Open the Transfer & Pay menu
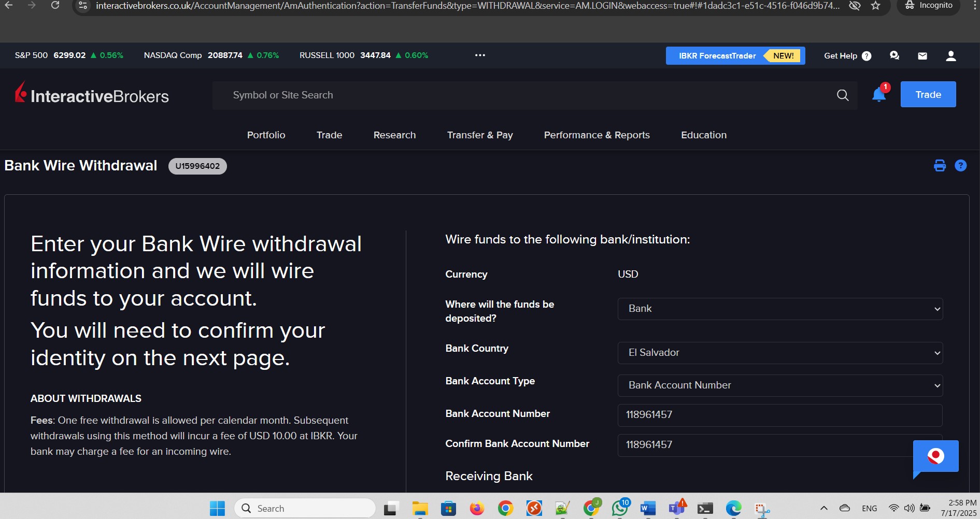Screen dimensions: 980x519 (480, 135)
